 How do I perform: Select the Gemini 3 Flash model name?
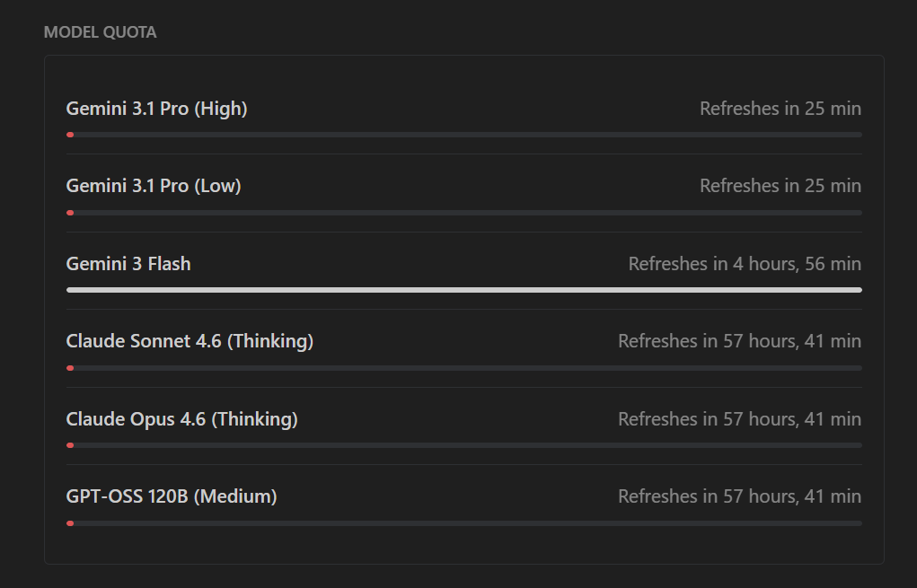128,264
